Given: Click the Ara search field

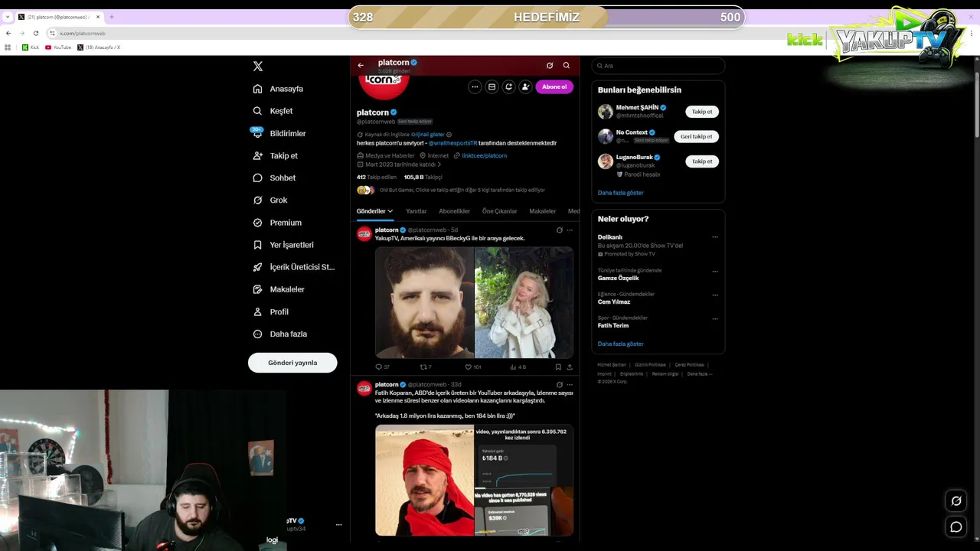Looking at the screenshot, I should pos(658,66).
